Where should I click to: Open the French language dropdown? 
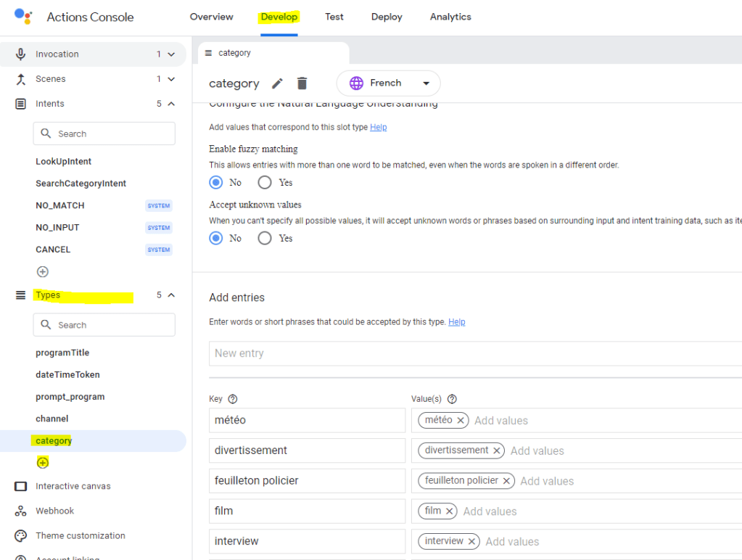(389, 83)
